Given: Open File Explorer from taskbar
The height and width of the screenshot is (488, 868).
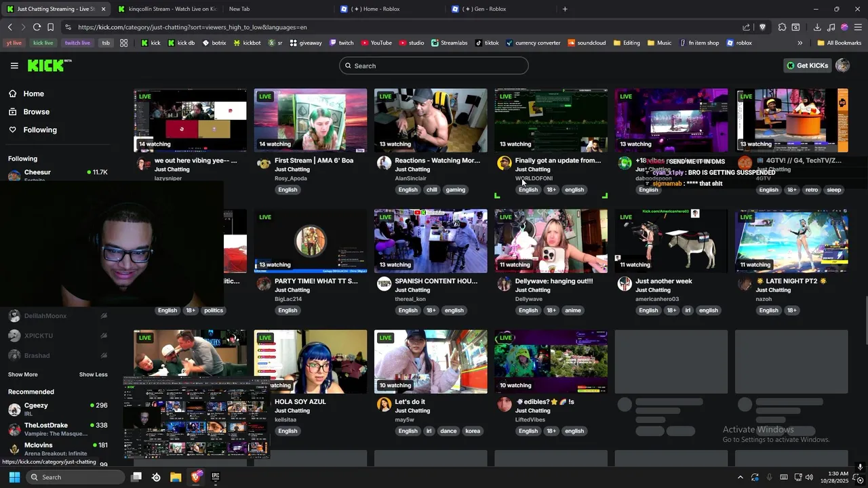Looking at the screenshot, I should pyautogui.click(x=176, y=477).
